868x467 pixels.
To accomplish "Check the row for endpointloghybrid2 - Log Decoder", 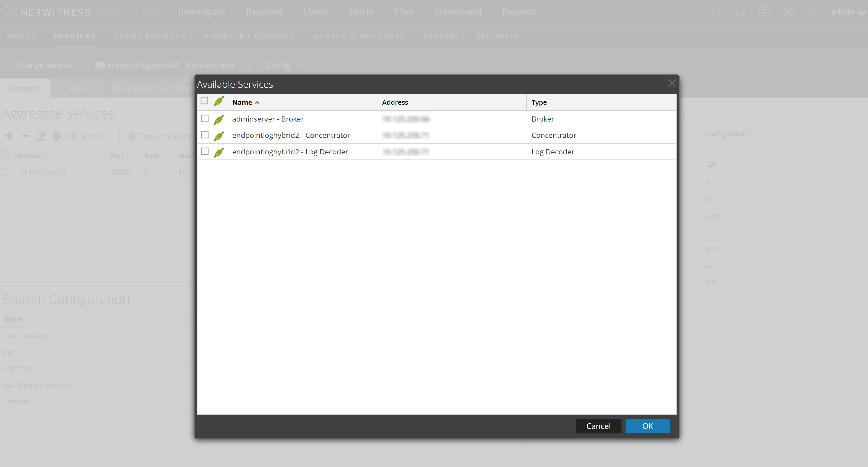I will pyautogui.click(x=204, y=151).
